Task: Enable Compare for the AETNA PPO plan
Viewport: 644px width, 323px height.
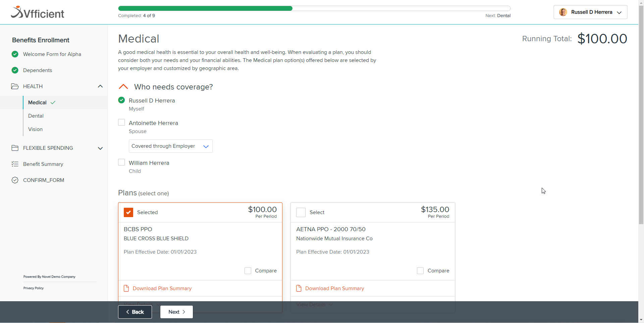Action: pyautogui.click(x=420, y=270)
